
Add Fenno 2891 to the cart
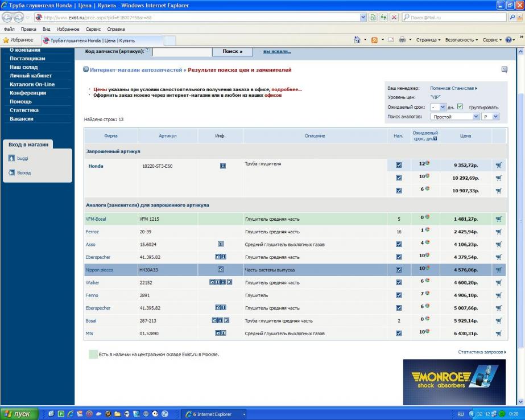(498, 295)
